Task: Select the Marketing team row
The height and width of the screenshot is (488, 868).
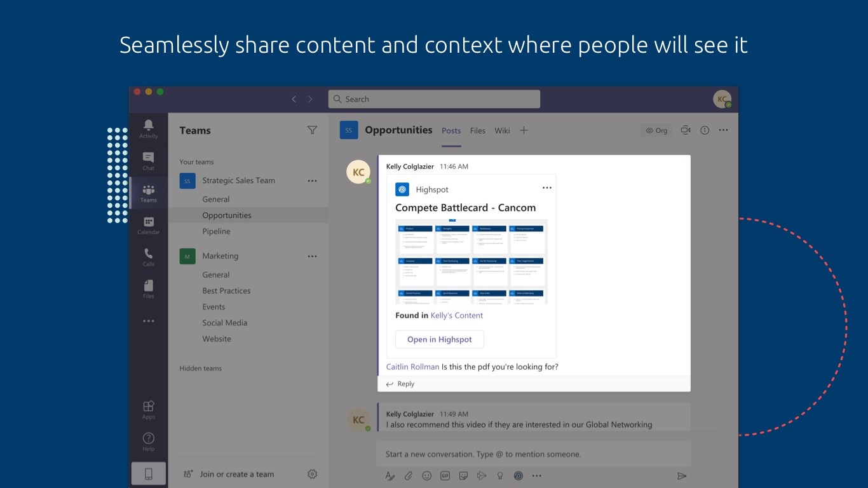Action: click(x=248, y=256)
